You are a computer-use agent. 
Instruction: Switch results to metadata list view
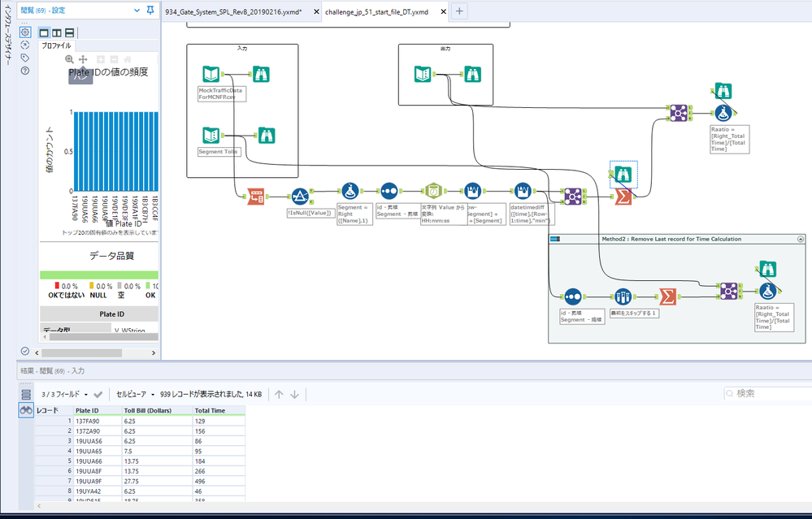[26, 394]
